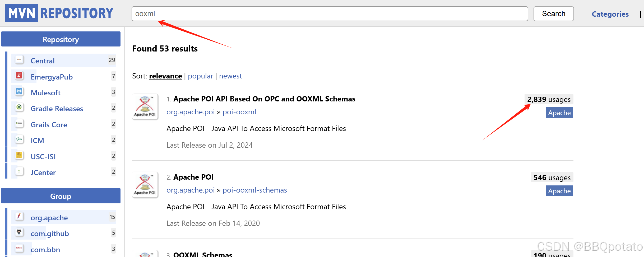
Task: Click the Central count 29
Action: (x=112, y=60)
